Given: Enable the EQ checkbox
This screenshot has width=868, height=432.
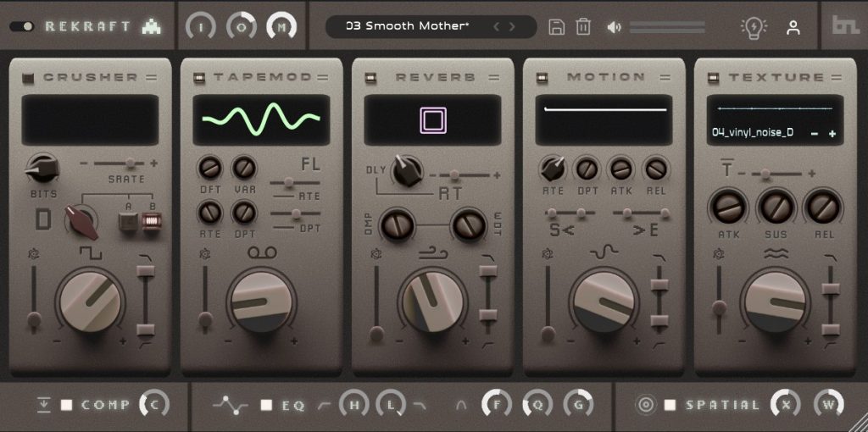Looking at the screenshot, I should point(266,405).
